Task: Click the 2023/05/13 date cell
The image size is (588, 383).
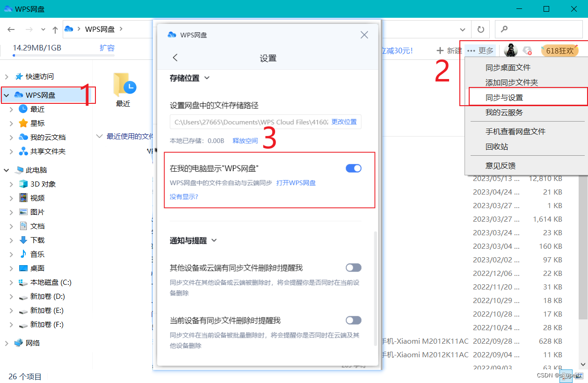Action: point(496,178)
